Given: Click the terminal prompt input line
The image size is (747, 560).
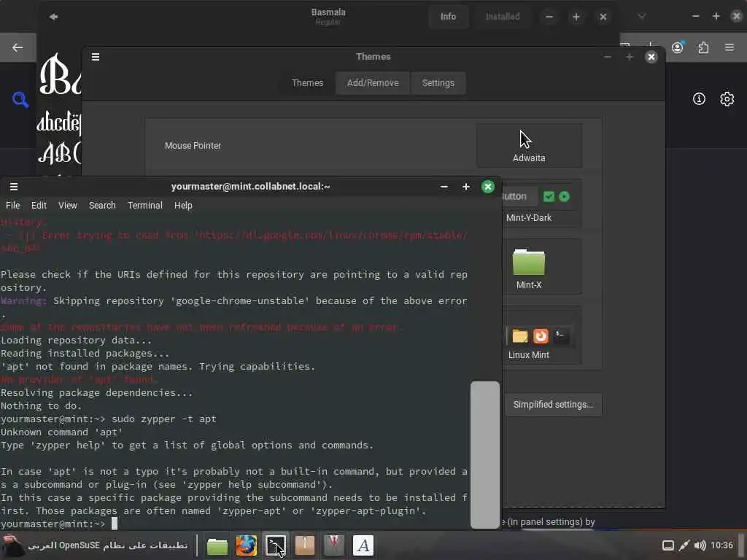Looking at the screenshot, I should [234, 524].
